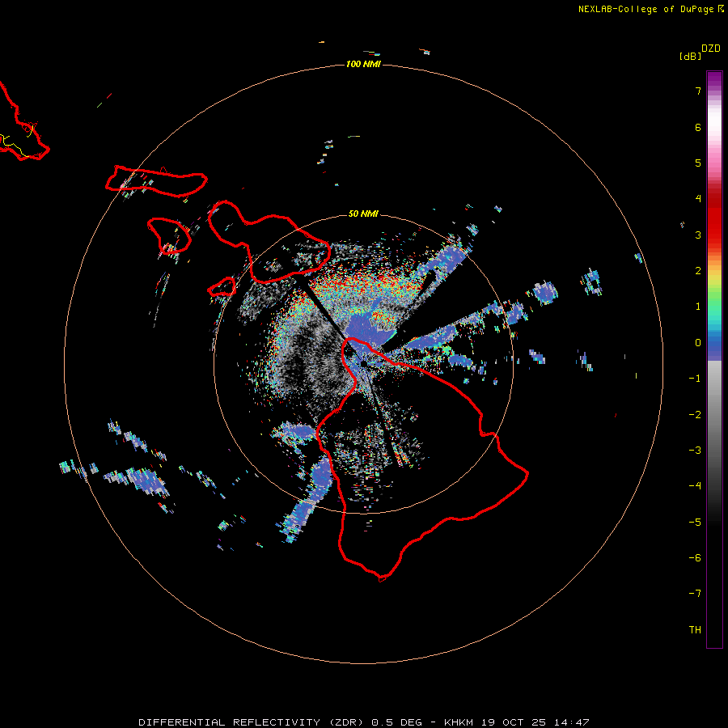This screenshot has width=728, height=728.
Task: Click the -5 value on the color scale
Action: point(695,523)
